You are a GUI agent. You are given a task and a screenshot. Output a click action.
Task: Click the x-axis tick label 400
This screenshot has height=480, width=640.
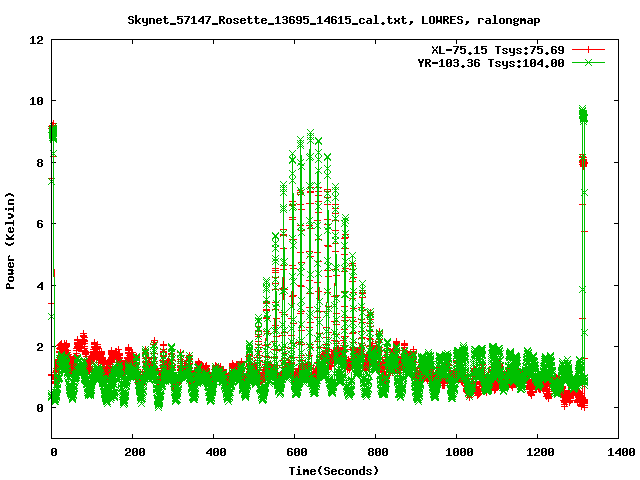point(216,452)
